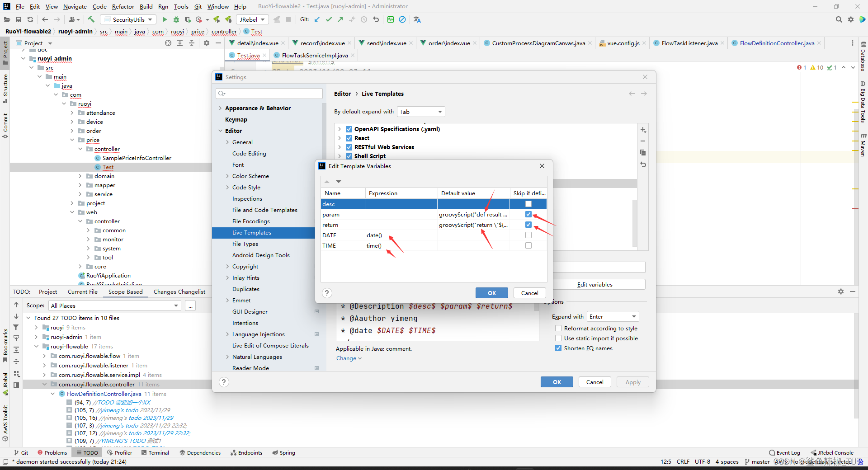Expand Appearance & Behavior settings
This screenshot has height=470, width=868.
click(220, 108)
